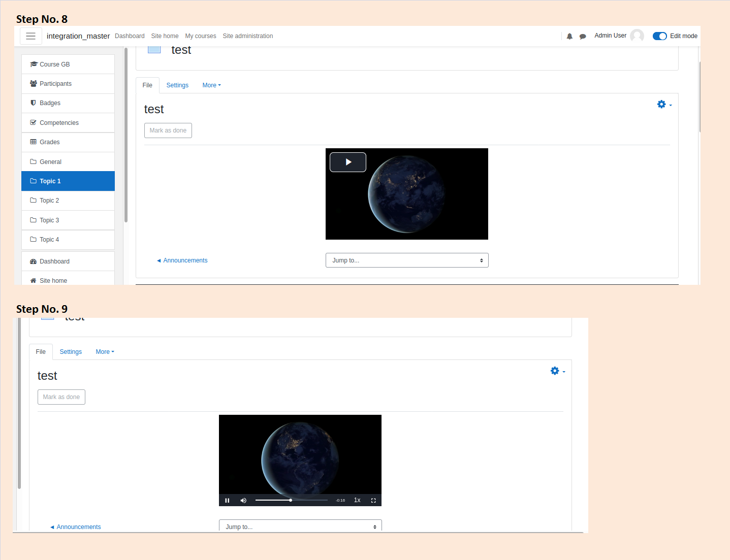Switch to Settings tab in step 8
Viewport: 730px width, 560px height.
(177, 85)
